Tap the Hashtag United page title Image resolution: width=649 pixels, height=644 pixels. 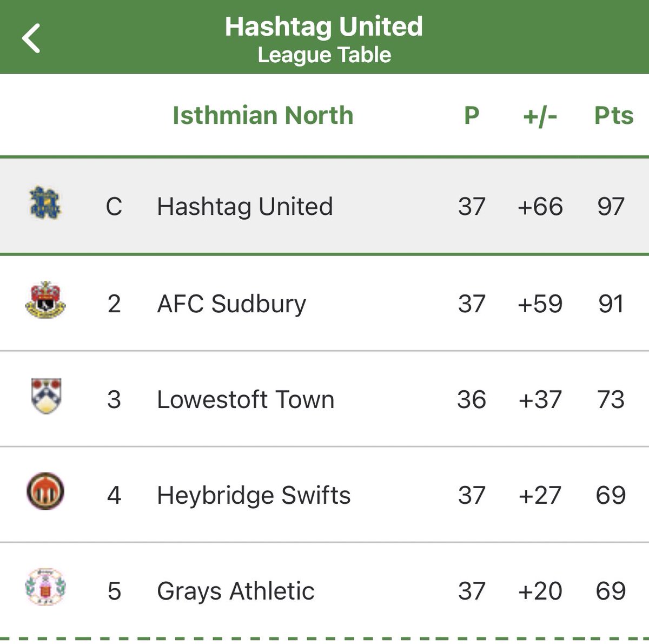[324, 27]
